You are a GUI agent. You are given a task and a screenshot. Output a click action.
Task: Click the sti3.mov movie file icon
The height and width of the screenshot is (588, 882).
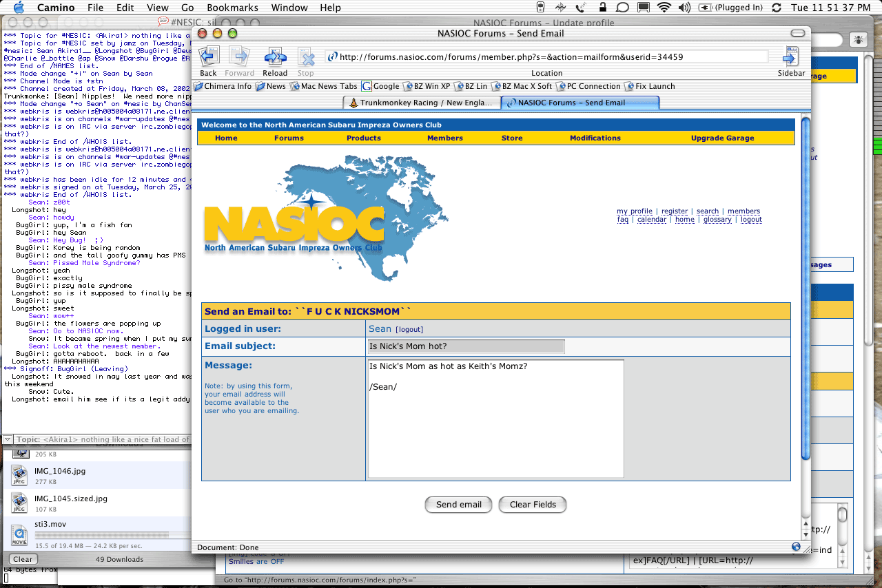(19, 534)
